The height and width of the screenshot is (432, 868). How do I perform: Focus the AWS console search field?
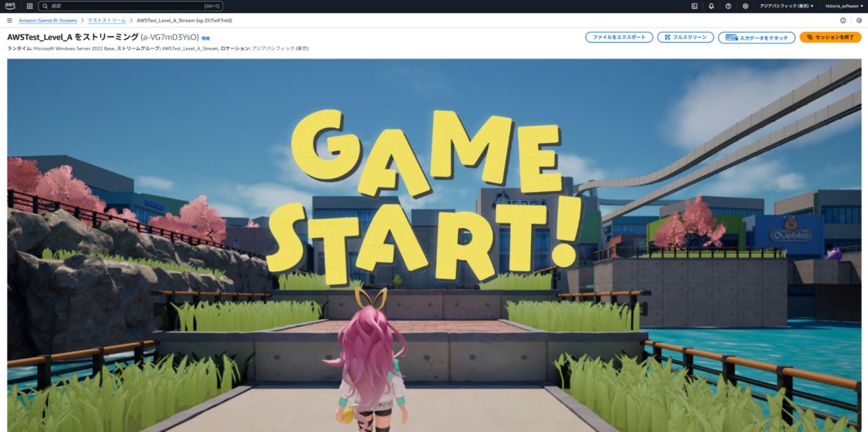click(131, 6)
